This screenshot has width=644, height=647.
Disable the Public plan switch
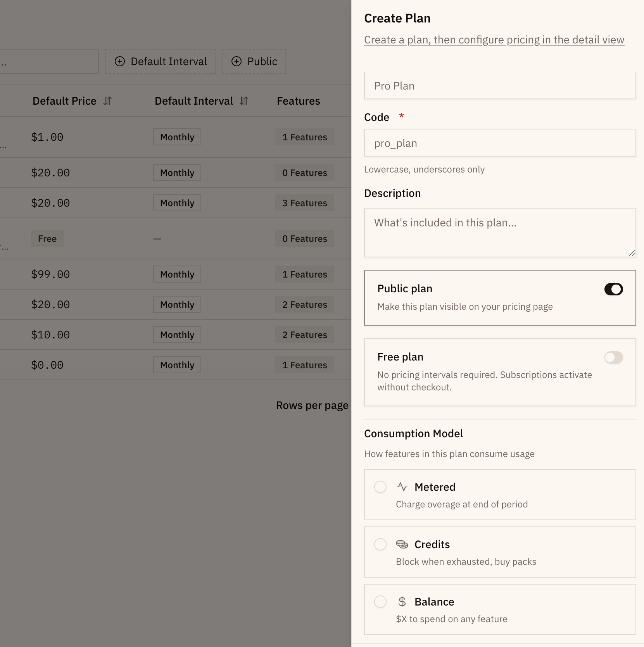click(x=613, y=289)
